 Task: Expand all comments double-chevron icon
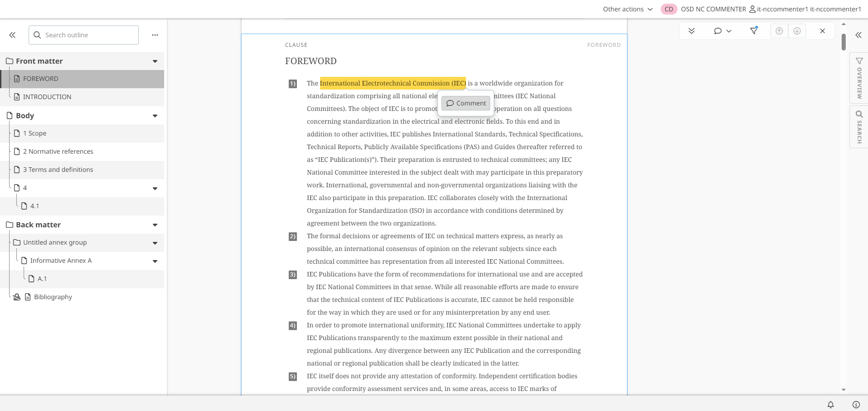[692, 31]
